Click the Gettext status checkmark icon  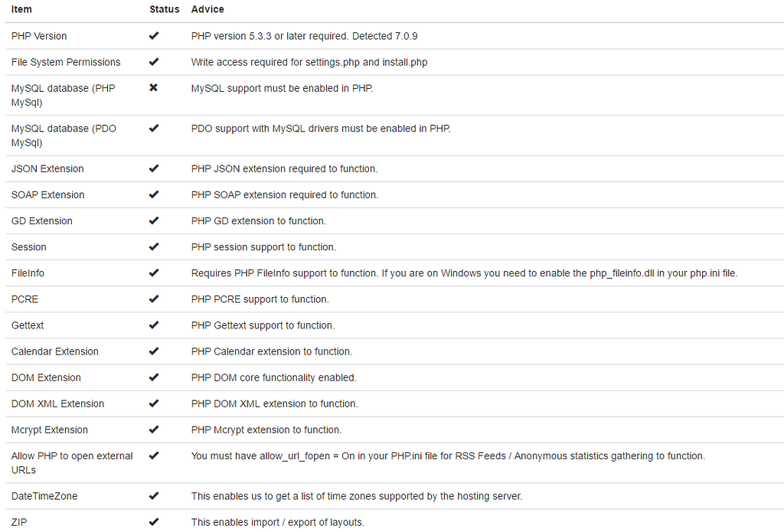pos(153,325)
